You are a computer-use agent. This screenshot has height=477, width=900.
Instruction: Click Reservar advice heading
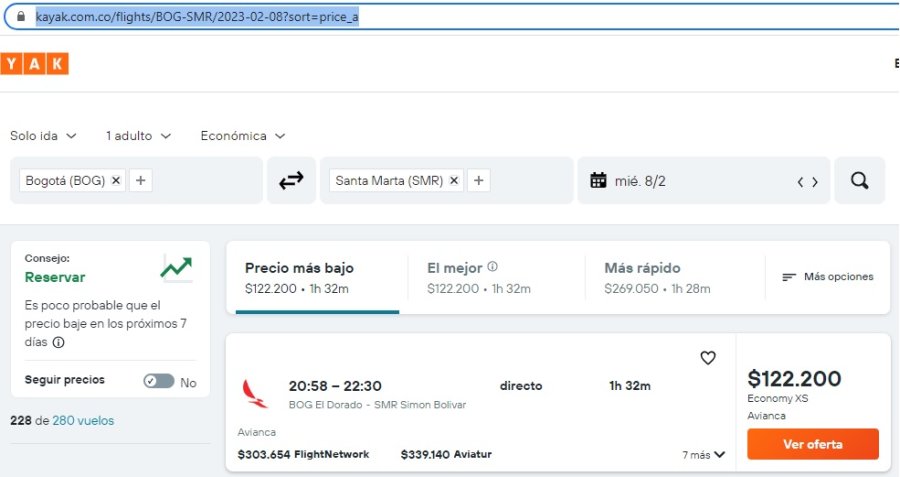tap(55, 277)
